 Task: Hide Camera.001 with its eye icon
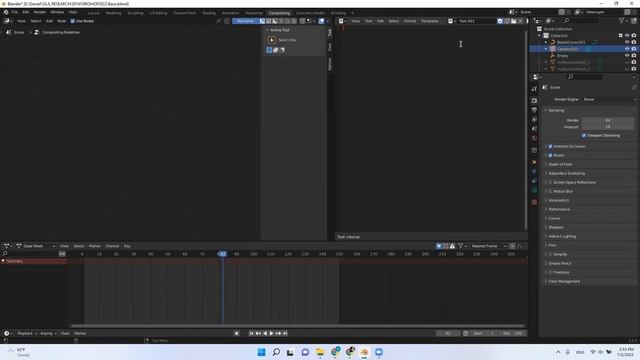click(x=627, y=49)
